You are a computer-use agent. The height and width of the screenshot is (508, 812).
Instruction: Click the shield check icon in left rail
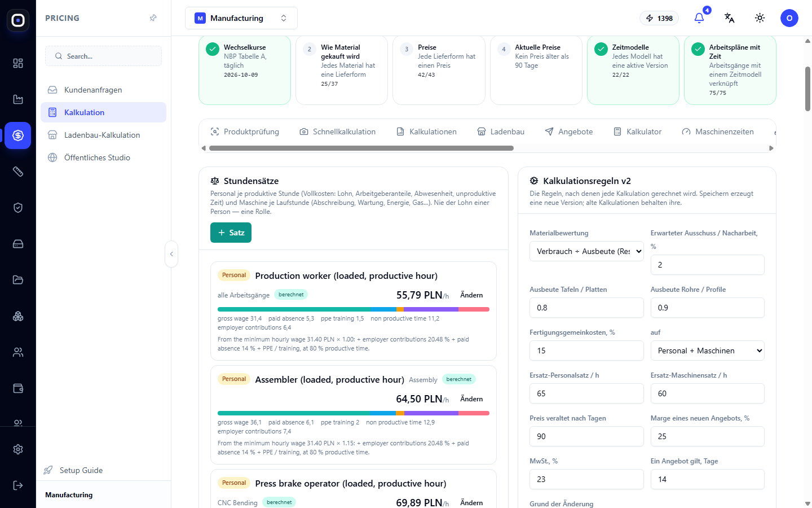18,208
